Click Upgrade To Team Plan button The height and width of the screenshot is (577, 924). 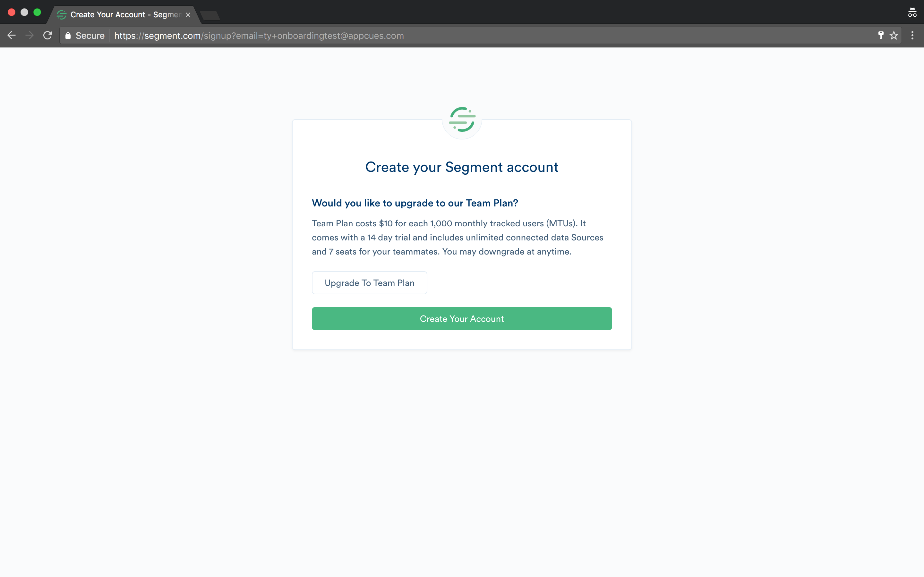pos(369,283)
